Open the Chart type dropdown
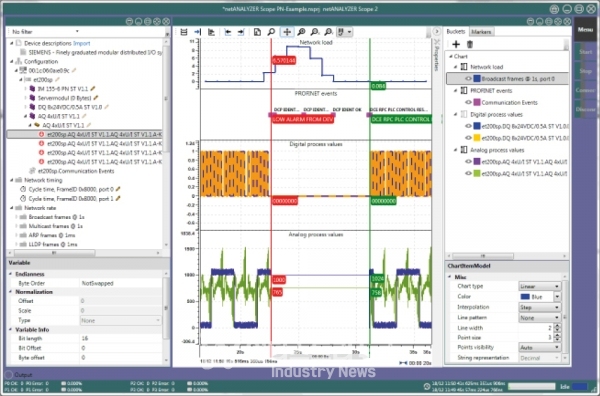 pyautogui.click(x=540, y=286)
